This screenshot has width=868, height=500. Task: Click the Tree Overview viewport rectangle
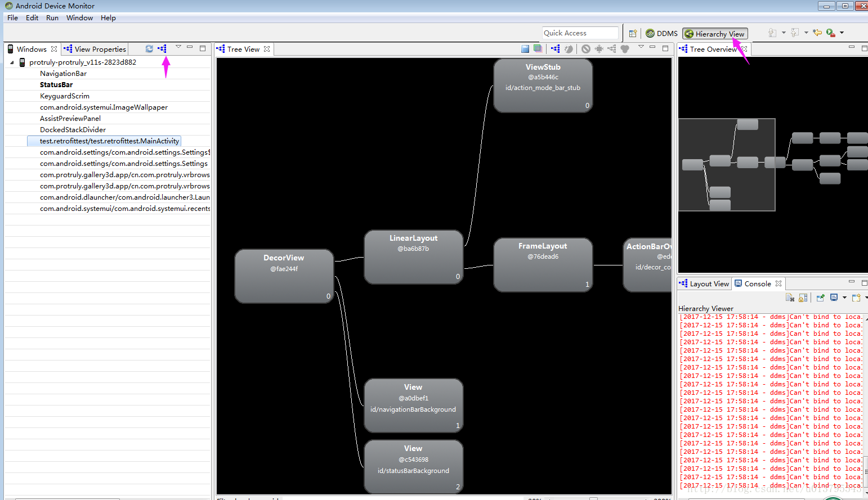click(727, 165)
